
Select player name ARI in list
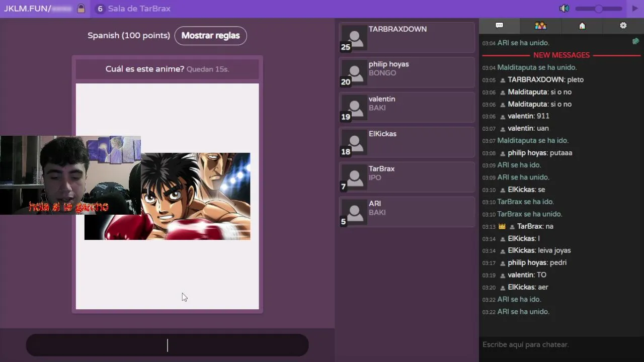(375, 204)
